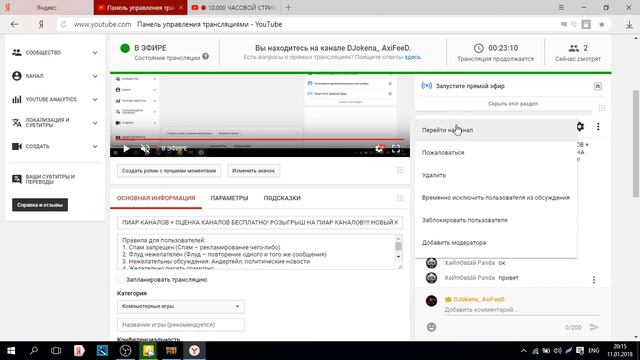Select 'Пожаловаться' menu item
Image resolution: width=640 pixels, height=360 pixels.
click(x=496, y=153)
